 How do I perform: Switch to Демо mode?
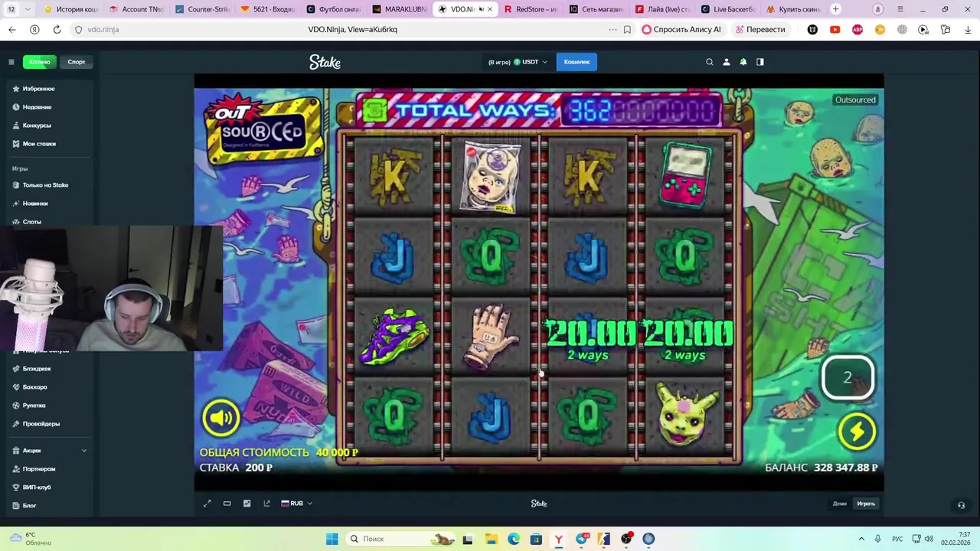(x=840, y=504)
